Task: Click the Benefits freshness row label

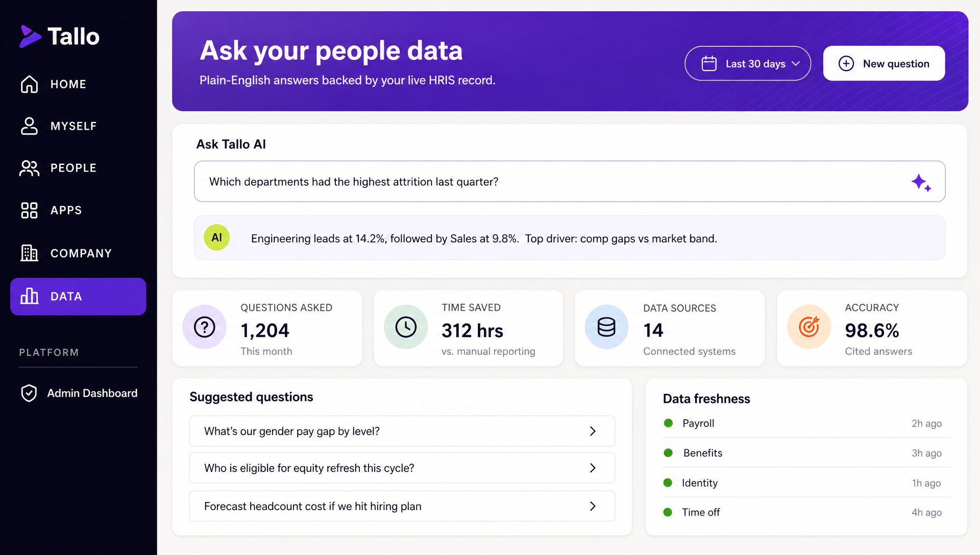Action: tap(703, 452)
